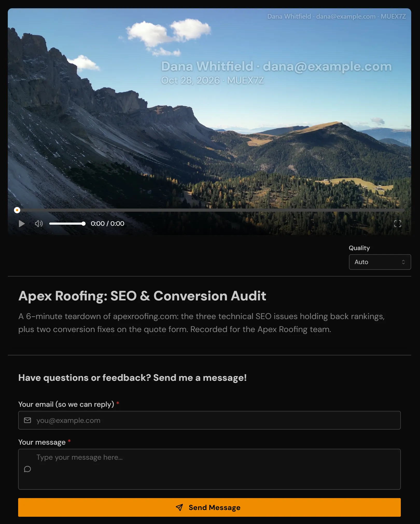Open the Quality dropdown set to Auto

[380, 262]
